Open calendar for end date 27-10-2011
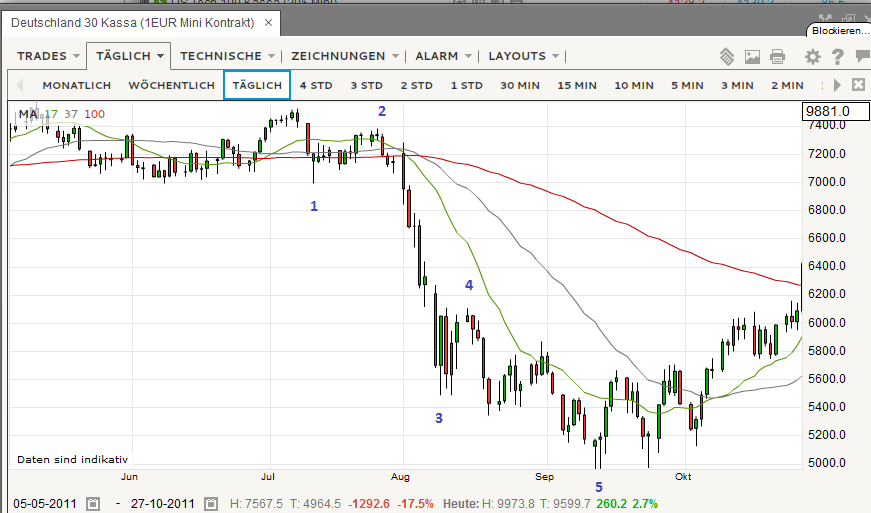The image size is (871, 513). point(212,503)
